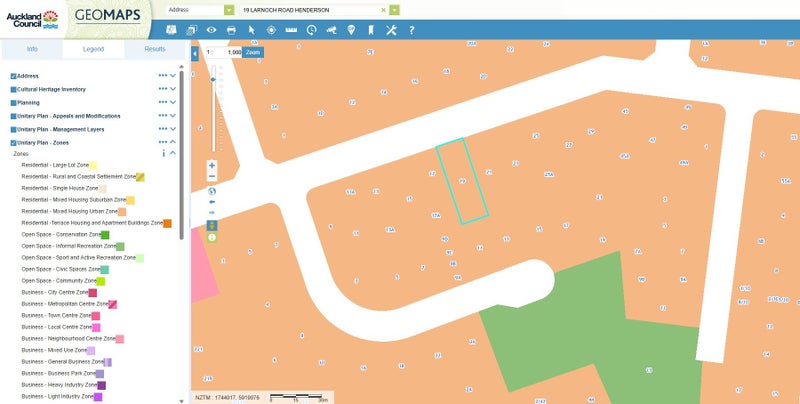800x404 pixels.
Task: Select the arrow pointer tool
Action: [252, 30]
